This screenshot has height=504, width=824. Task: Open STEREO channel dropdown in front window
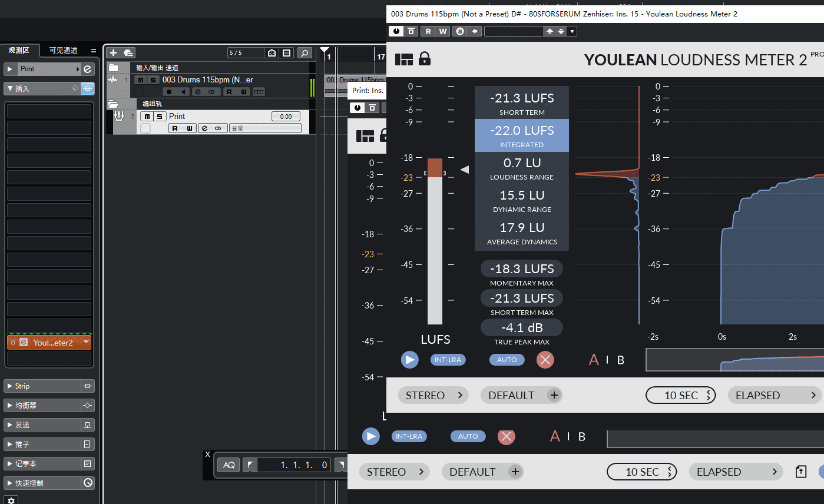coord(433,395)
